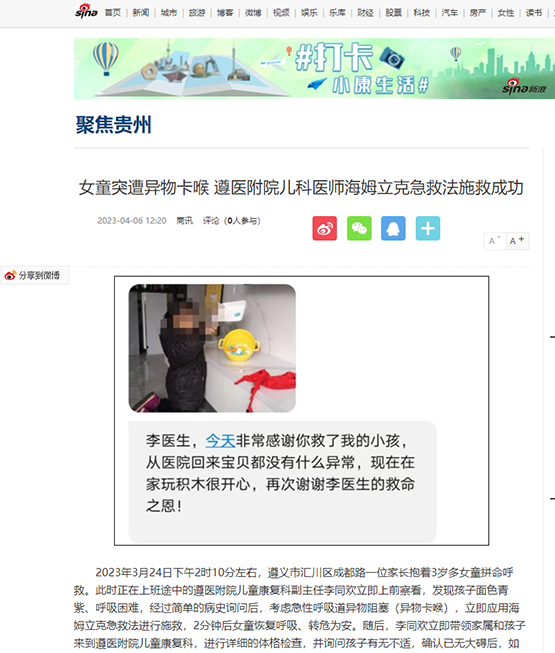This screenshot has width=555, height=653.
Task: Go to the 博客 section
Action: 225,13
